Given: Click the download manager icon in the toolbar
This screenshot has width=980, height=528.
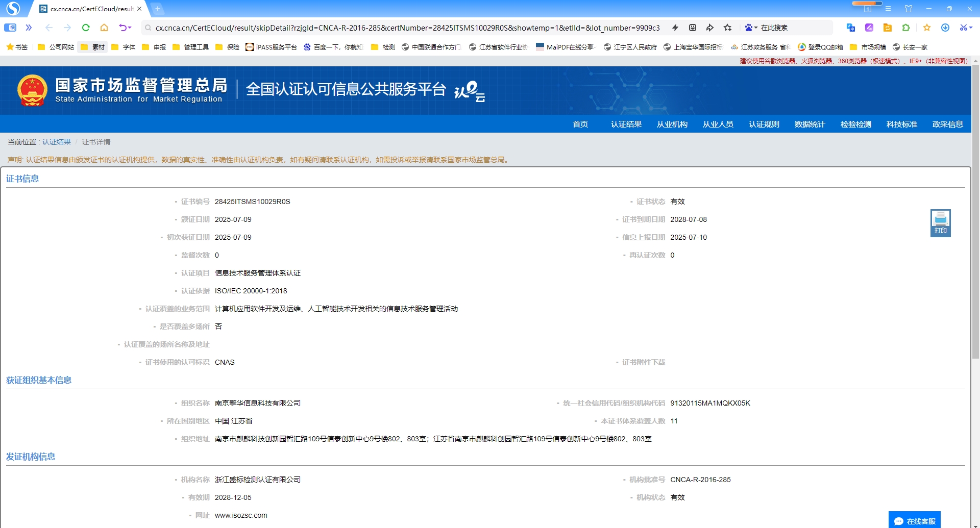Looking at the screenshot, I should coord(945,28).
